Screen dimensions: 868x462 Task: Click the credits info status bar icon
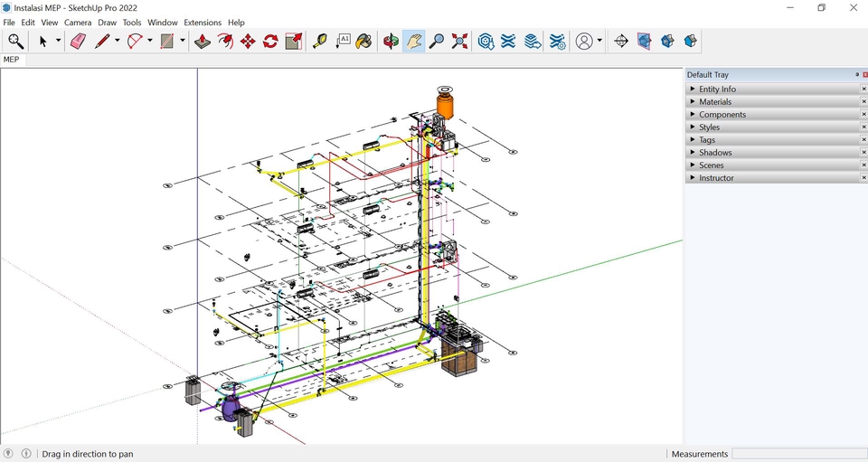click(x=26, y=454)
